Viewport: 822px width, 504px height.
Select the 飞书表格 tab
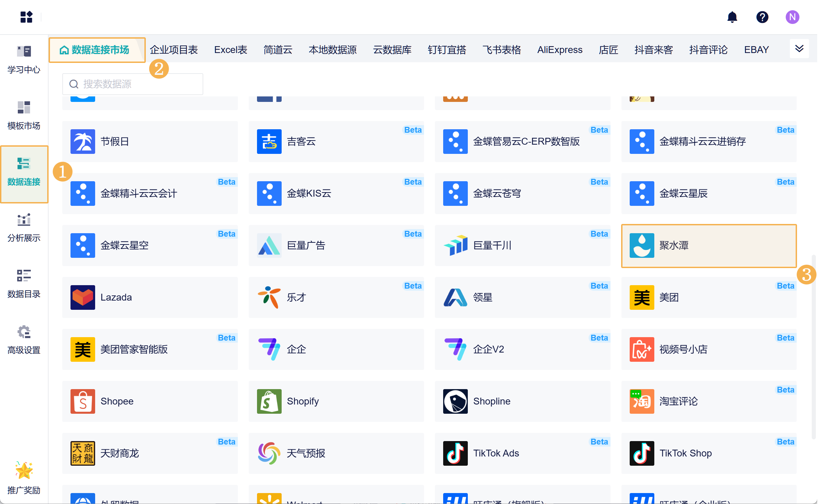[502, 50]
